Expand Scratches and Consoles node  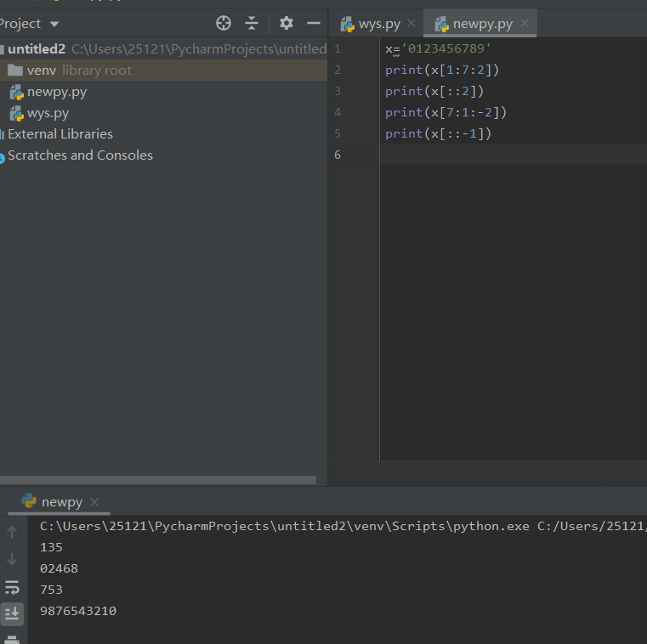pyautogui.click(x=80, y=155)
